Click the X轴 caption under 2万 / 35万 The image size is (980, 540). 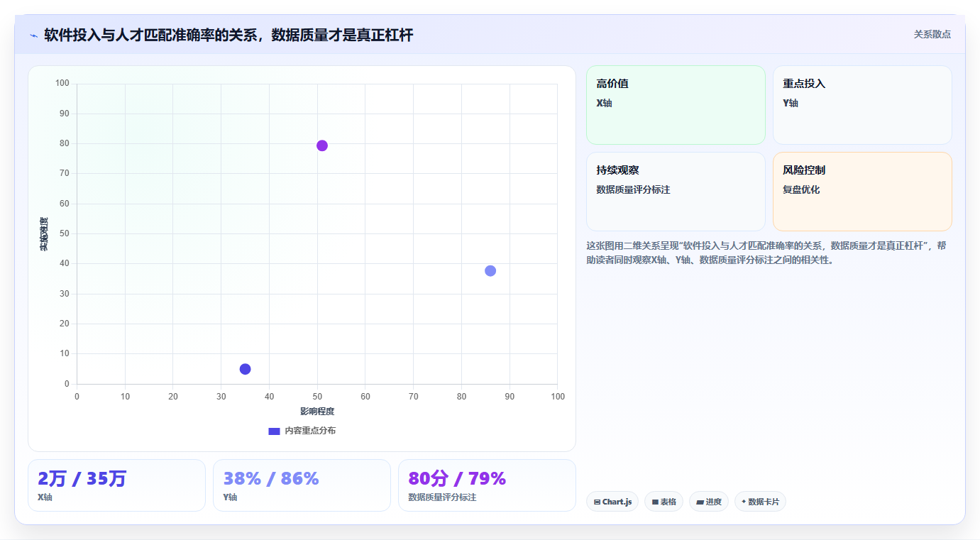(45, 497)
